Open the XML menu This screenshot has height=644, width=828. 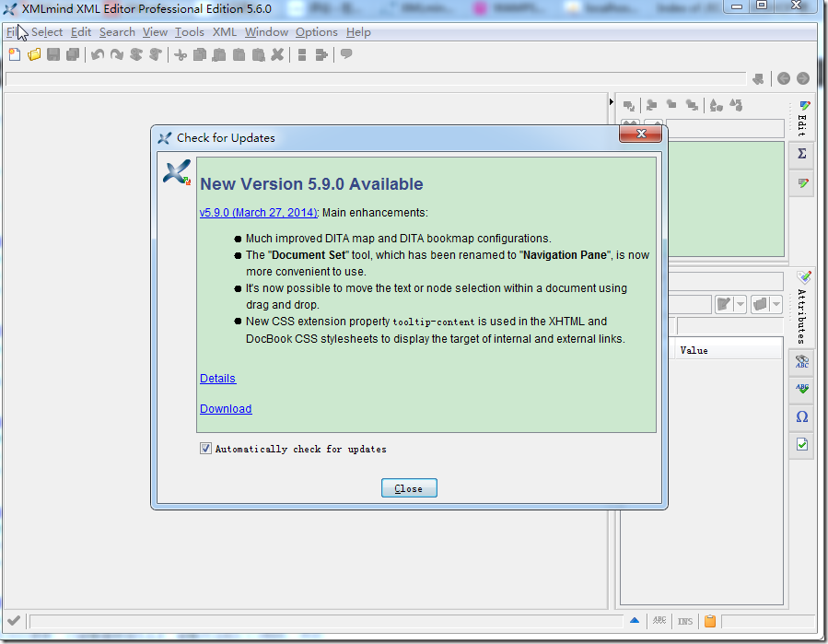(225, 32)
